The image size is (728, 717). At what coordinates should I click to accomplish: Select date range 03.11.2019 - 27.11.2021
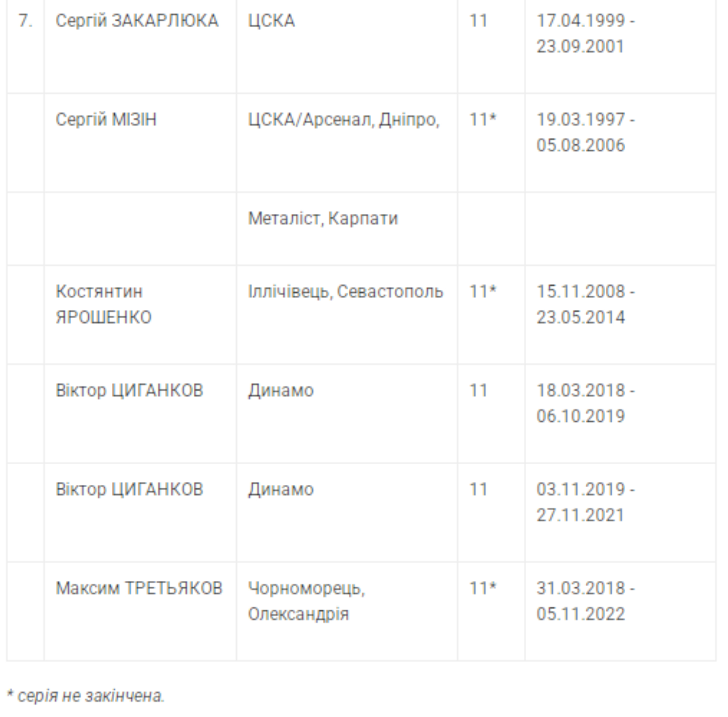585,503
